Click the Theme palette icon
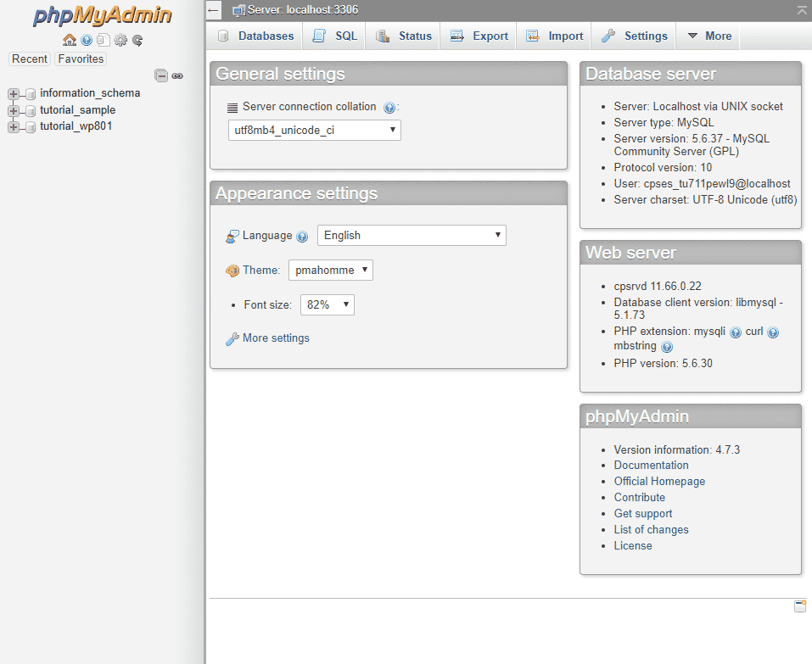 tap(232, 271)
